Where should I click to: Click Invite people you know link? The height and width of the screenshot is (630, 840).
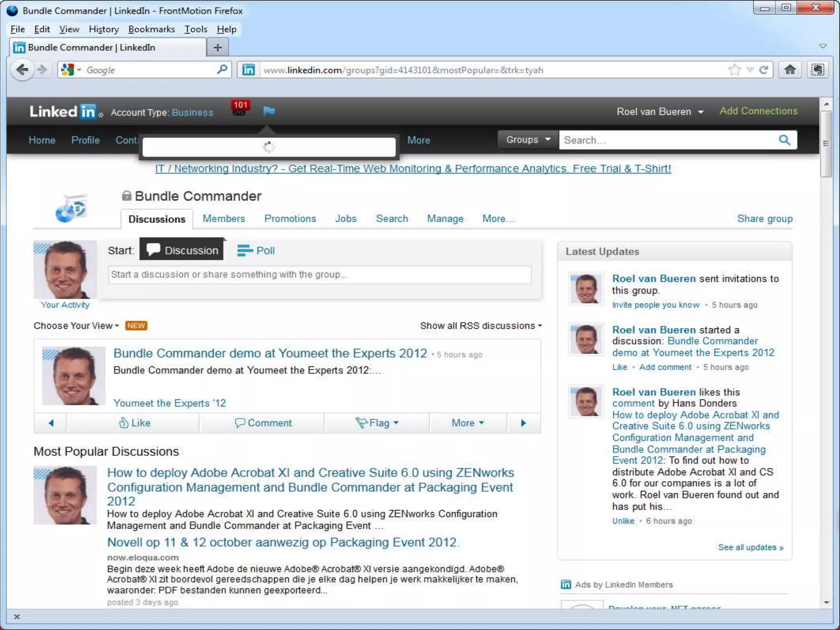[655, 305]
